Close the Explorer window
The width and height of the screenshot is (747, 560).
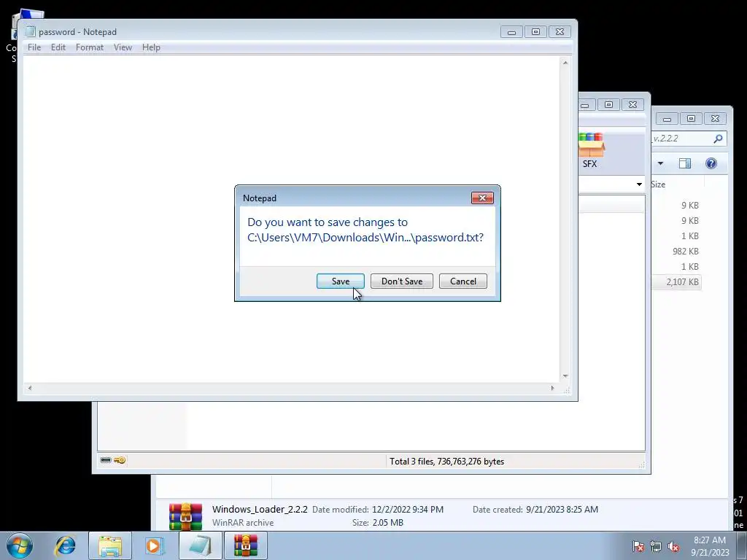(x=715, y=119)
